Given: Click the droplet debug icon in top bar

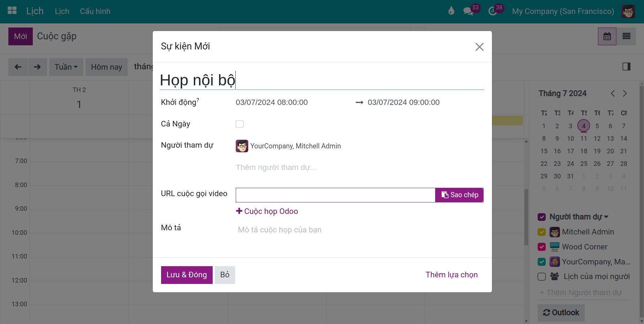Looking at the screenshot, I should coord(451,11).
